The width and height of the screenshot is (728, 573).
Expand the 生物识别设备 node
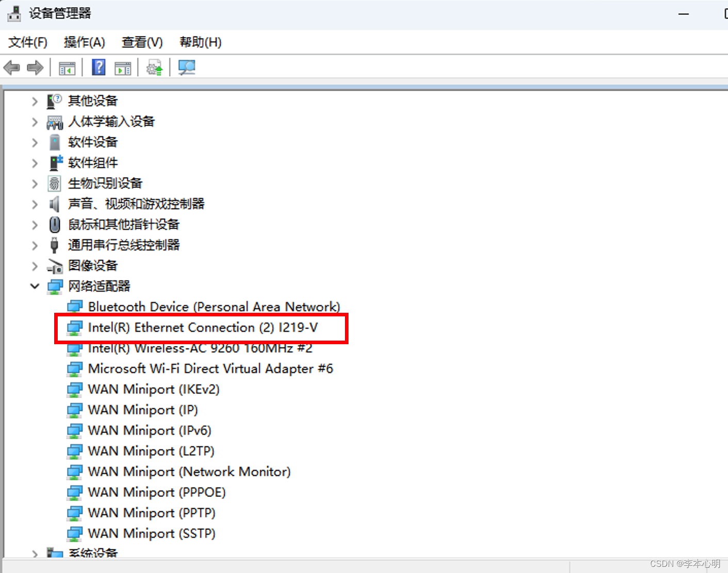(35, 184)
